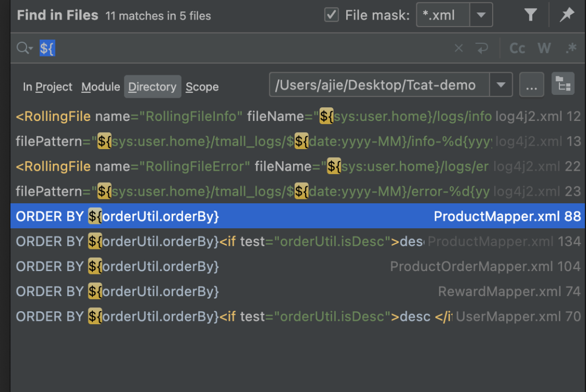Open the file mask dropdown arrow
This screenshot has width=586, height=392.
[481, 15]
